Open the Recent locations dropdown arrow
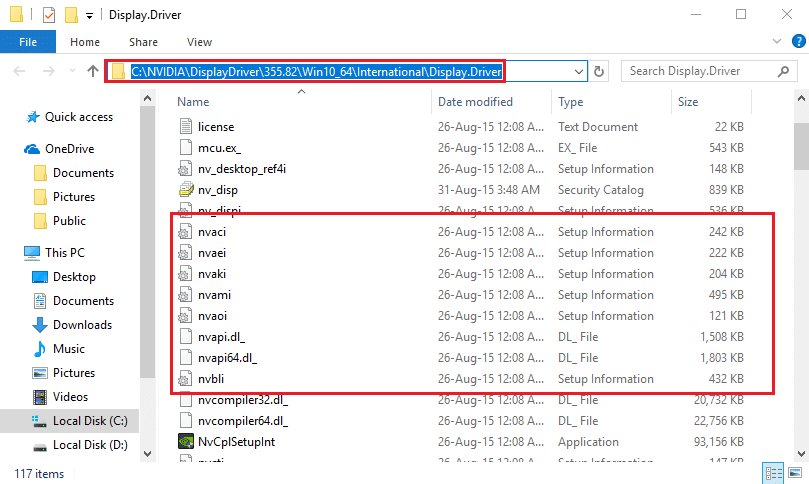 72,71
